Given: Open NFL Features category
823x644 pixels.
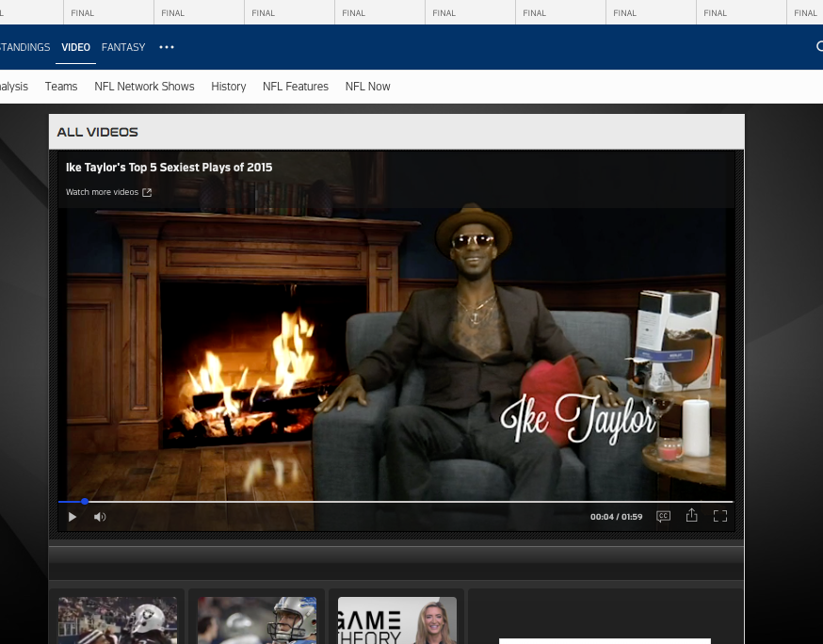Looking at the screenshot, I should pyautogui.click(x=296, y=87).
